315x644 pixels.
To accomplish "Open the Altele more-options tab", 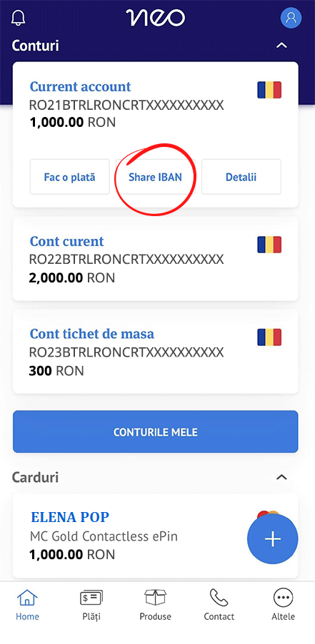I will pyautogui.click(x=283, y=604).
